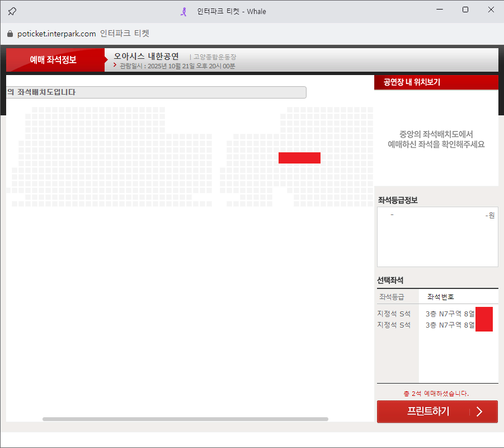Click the 예매하신 좌석을 확인해주세요 text

point(436,144)
